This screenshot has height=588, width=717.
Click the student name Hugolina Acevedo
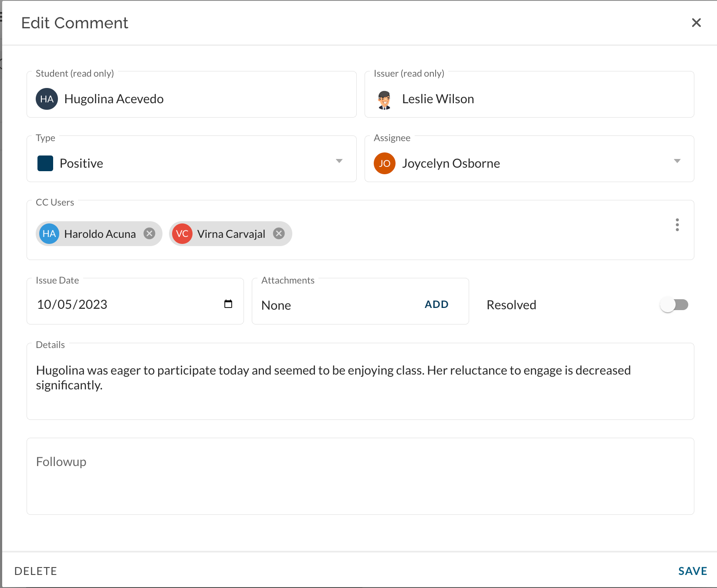click(114, 99)
